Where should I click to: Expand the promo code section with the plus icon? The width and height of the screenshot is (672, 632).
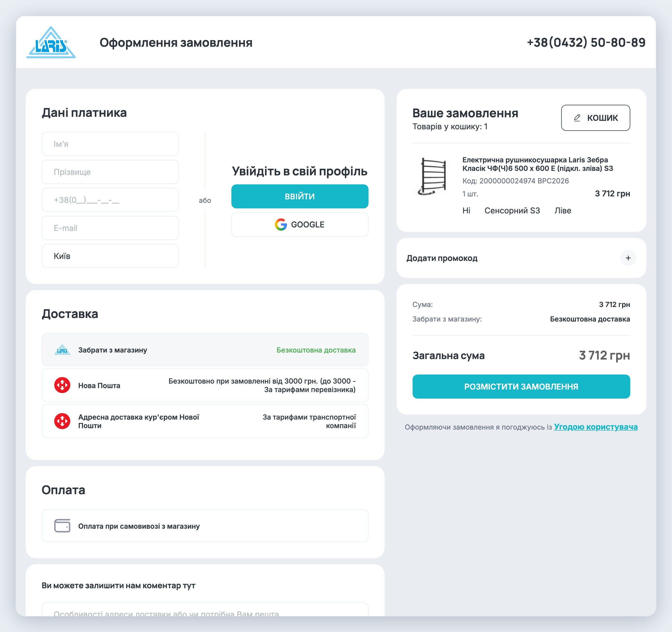coord(628,258)
